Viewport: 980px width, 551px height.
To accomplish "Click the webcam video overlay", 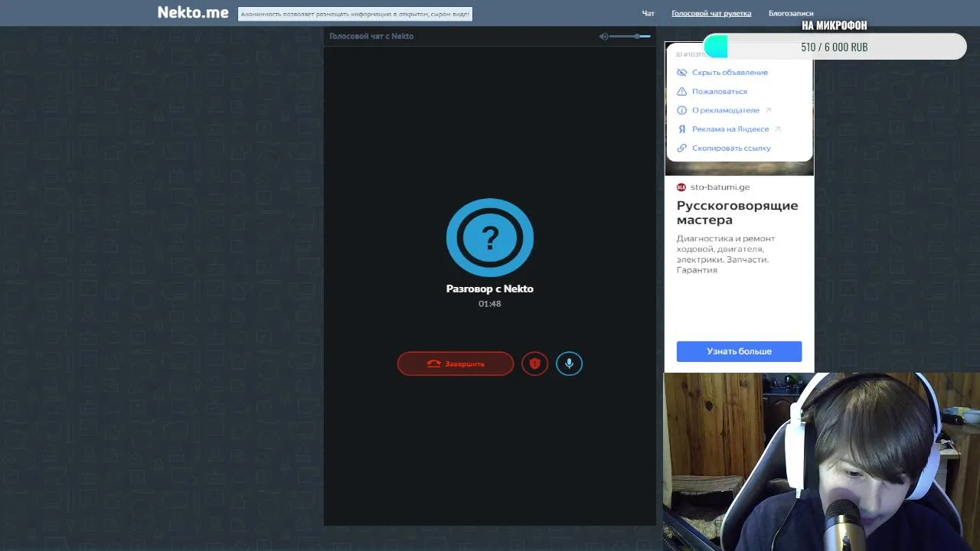I will pos(822,461).
